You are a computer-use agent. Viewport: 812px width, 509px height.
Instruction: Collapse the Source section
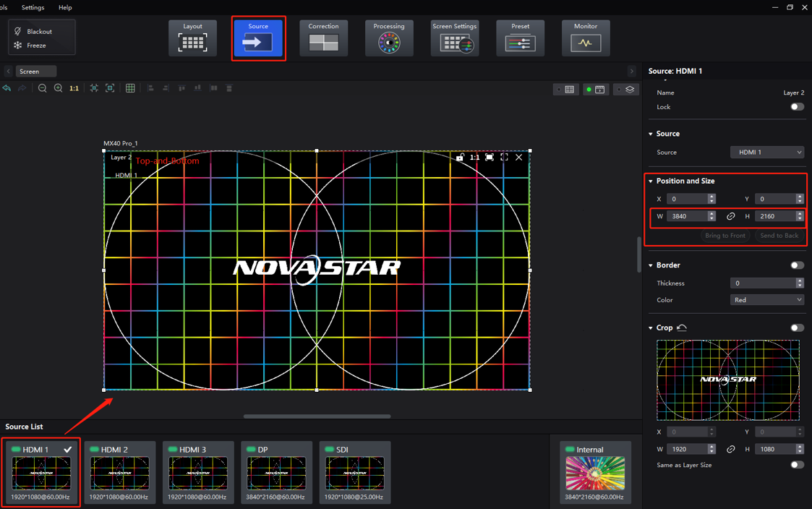tap(651, 134)
